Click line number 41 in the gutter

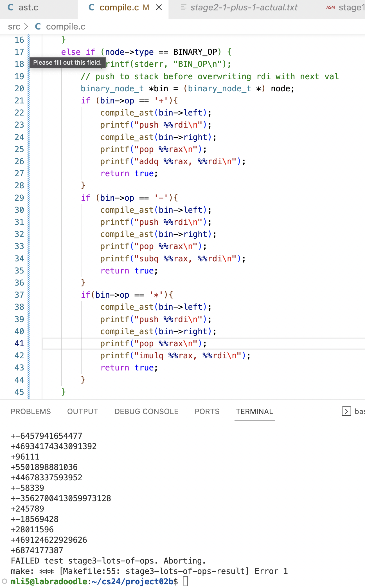pyautogui.click(x=19, y=343)
